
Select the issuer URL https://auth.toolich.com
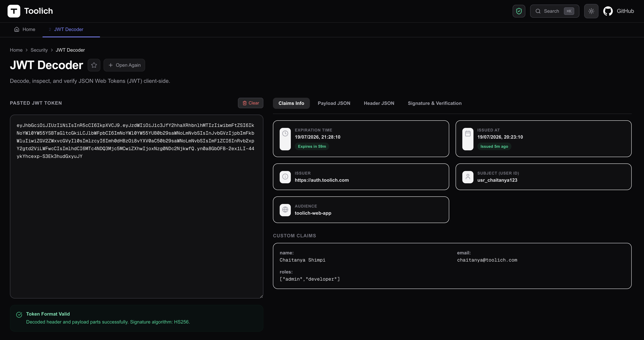[x=321, y=180]
